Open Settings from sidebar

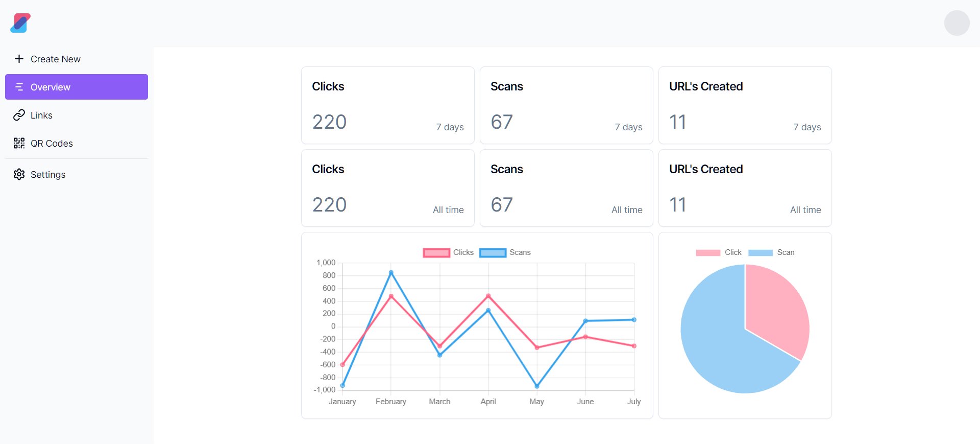[x=77, y=174]
